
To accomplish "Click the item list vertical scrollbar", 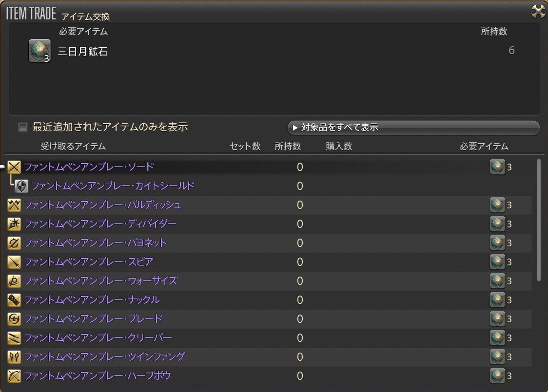I will coord(539,220).
